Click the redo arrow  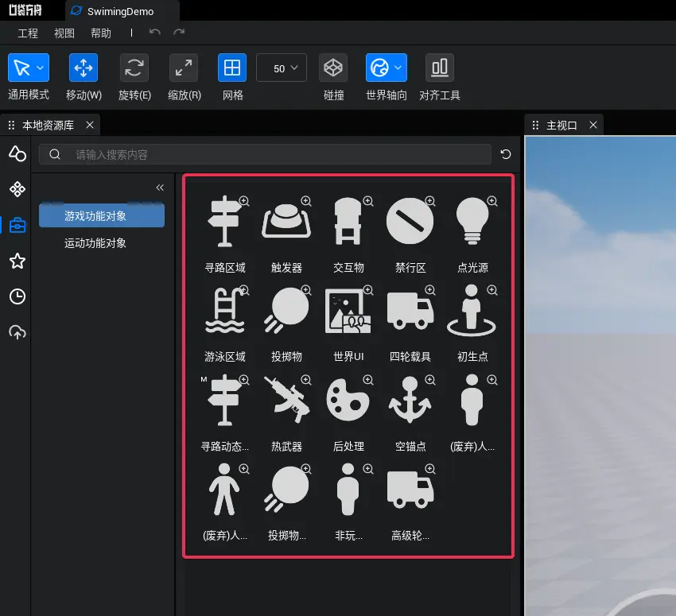(x=179, y=33)
